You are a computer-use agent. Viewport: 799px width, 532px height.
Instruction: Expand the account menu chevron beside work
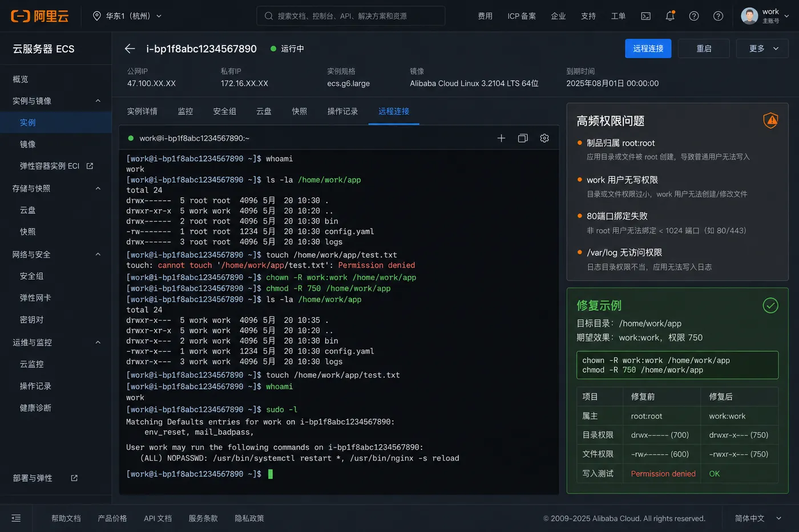786,16
